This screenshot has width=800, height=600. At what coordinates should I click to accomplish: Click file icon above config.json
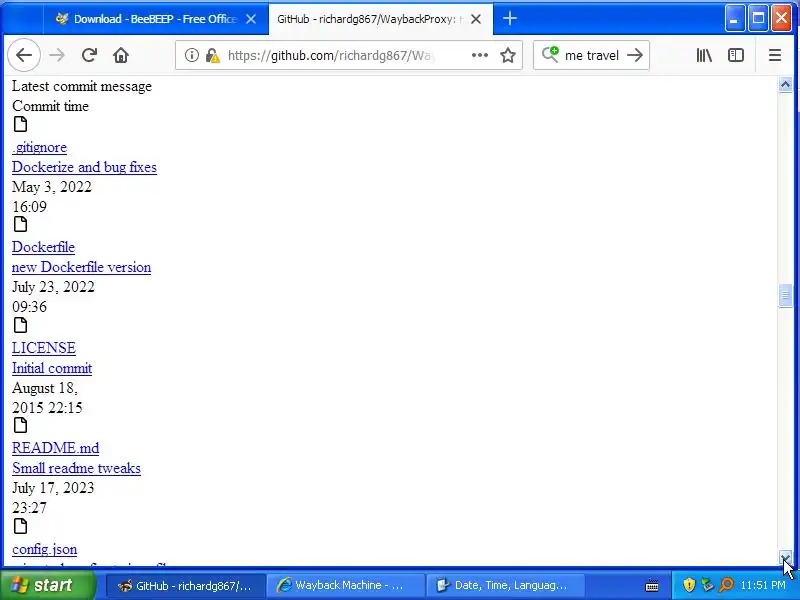coord(20,526)
